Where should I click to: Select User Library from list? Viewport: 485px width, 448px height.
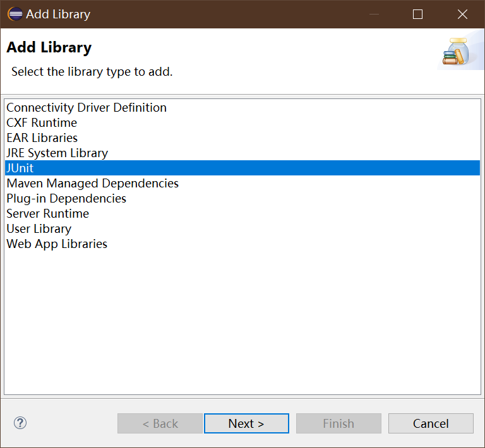39,228
